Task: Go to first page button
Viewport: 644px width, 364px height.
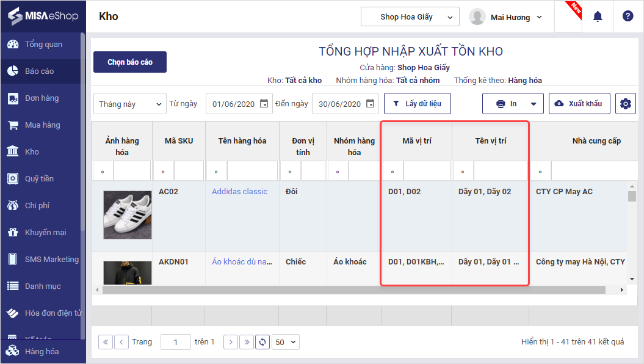Action: 106,342
